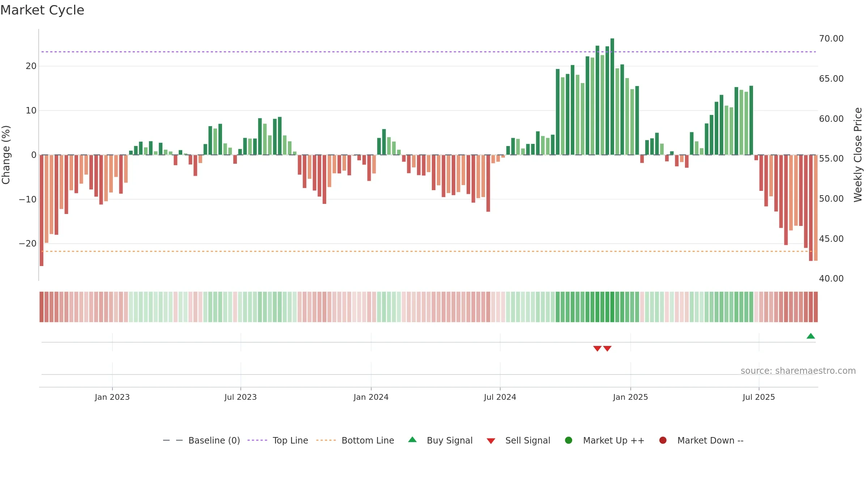Click the left red Sell Signal marker
This screenshot has width=868, height=488.
[x=597, y=348]
